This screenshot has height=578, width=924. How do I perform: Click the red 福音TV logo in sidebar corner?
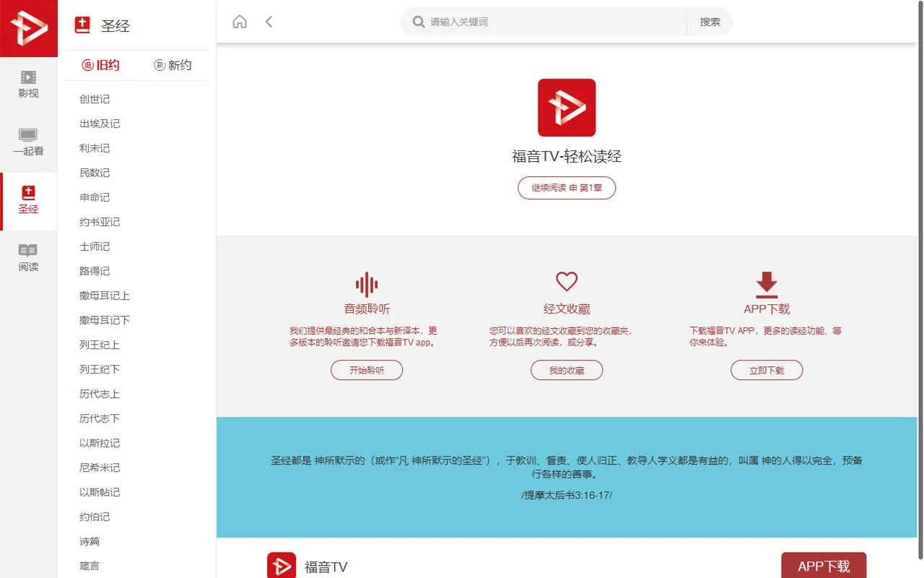point(29,28)
